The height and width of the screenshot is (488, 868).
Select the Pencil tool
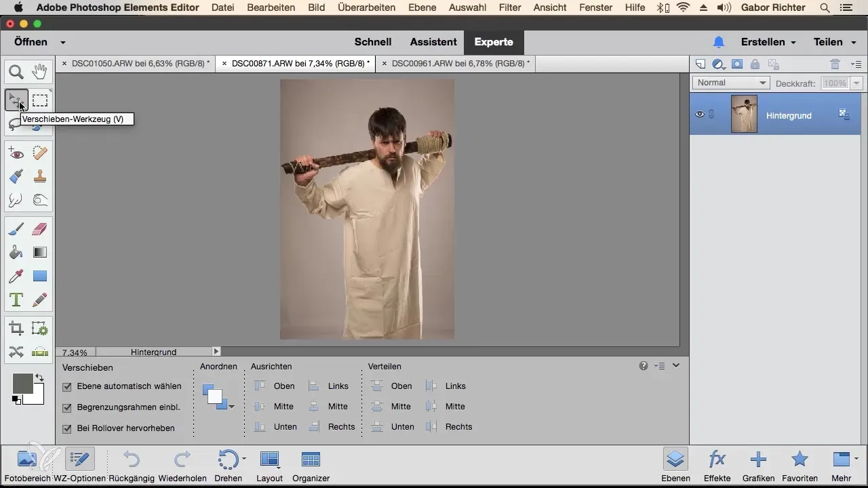pyautogui.click(x=40, y=299)
